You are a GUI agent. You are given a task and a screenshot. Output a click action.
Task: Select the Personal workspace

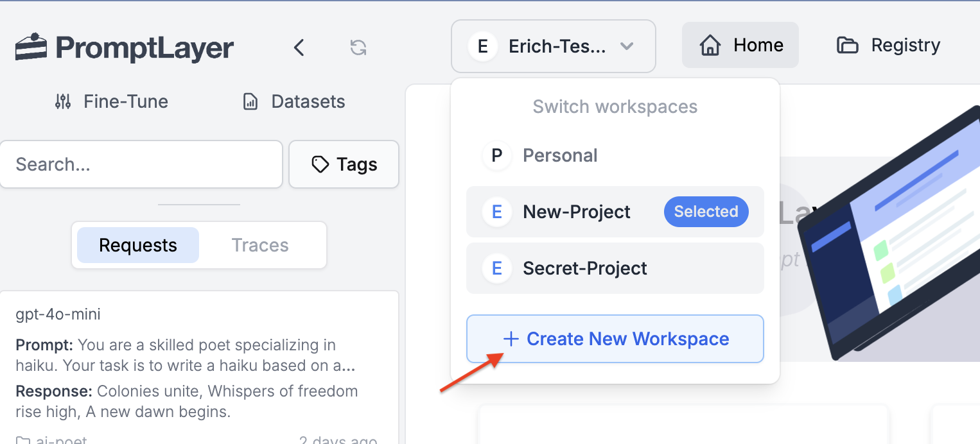point(615,155)
